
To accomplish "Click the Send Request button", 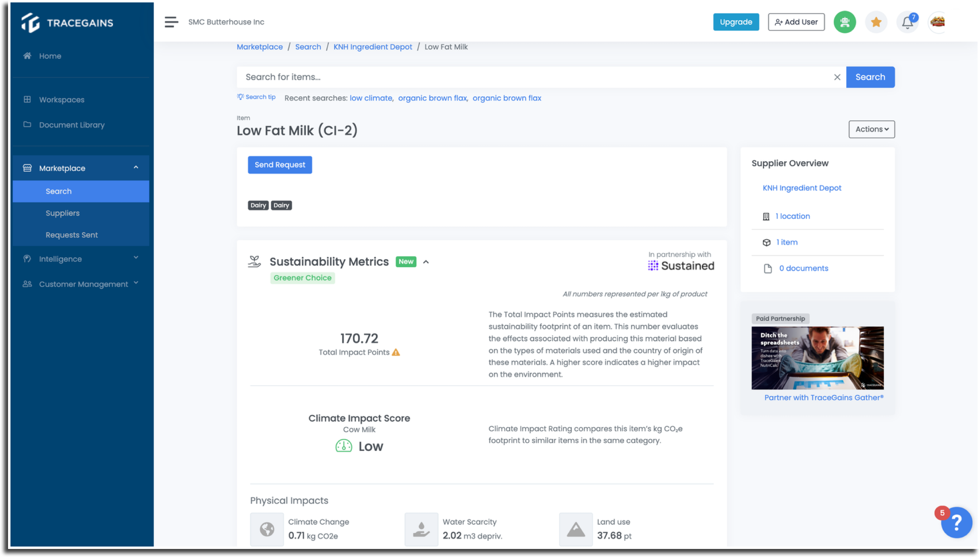I will pyautogui.click(x=280, y=165).
